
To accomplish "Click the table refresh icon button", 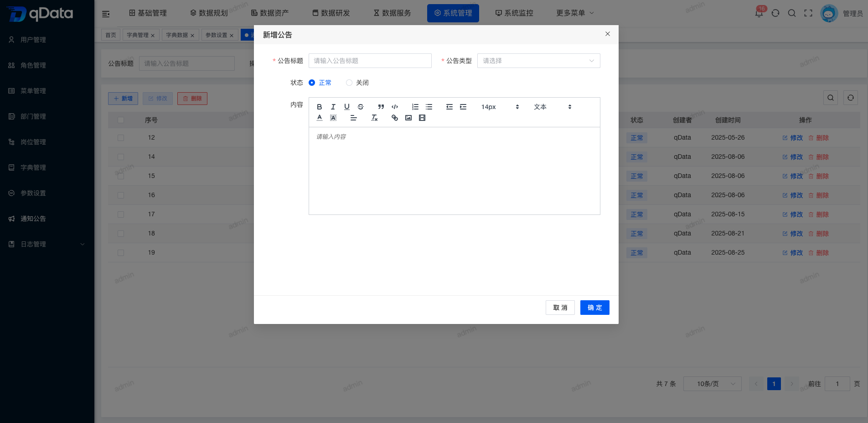I will point(851,98).
